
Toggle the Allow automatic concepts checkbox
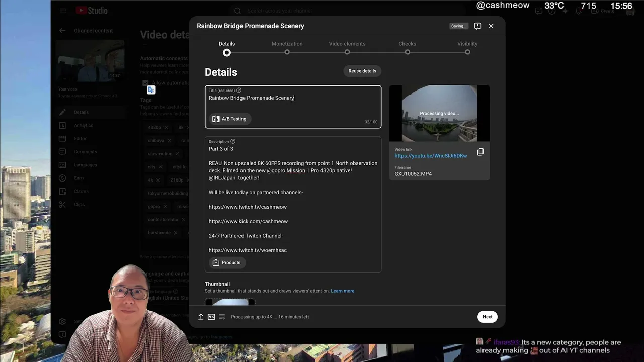(145, 83)
